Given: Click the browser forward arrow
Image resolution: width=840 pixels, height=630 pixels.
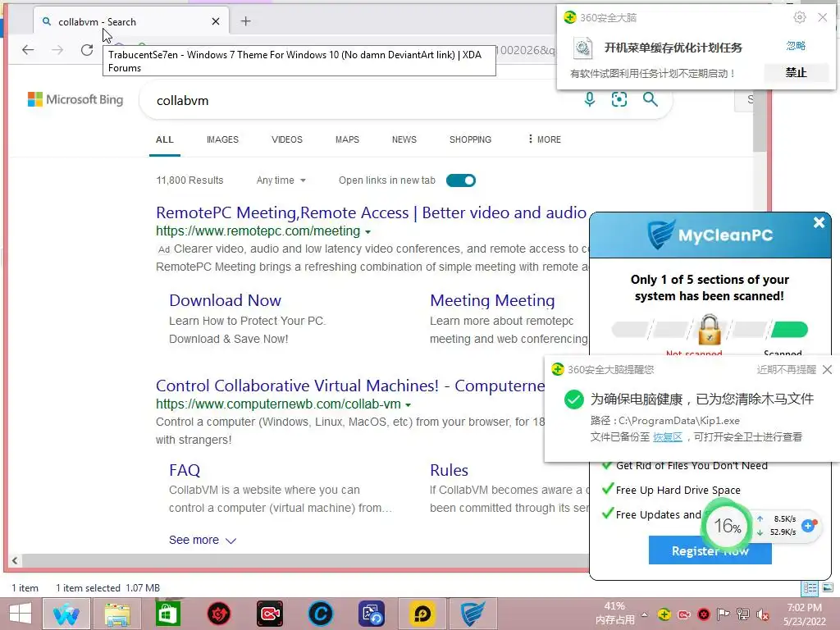Looking at the screenshot, I should (x=57, y=50).
